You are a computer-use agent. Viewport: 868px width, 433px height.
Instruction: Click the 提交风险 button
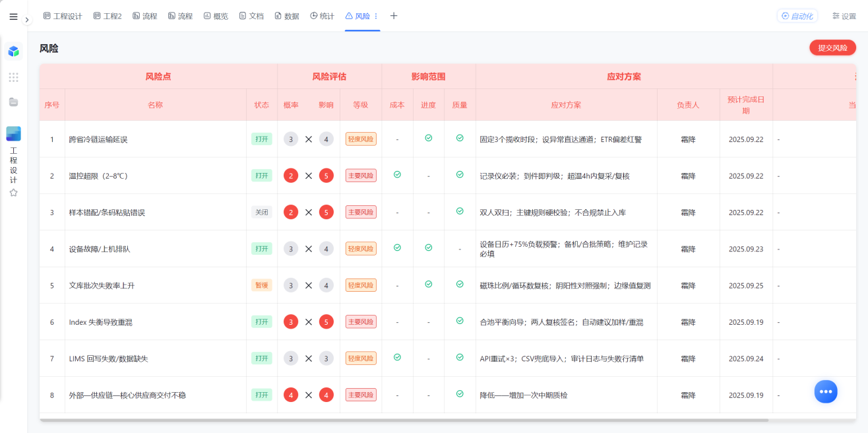tap(832, 48)
